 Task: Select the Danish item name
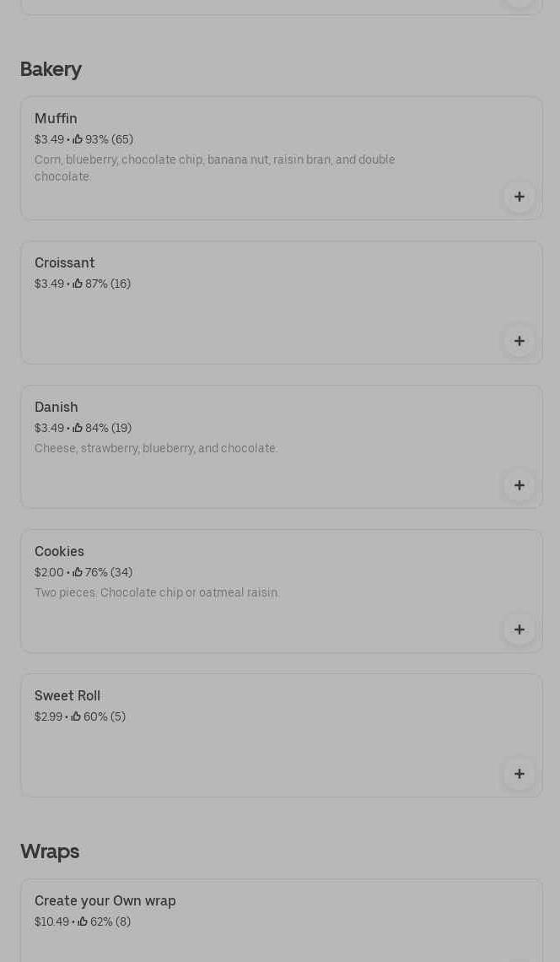(x=57, y=408)
